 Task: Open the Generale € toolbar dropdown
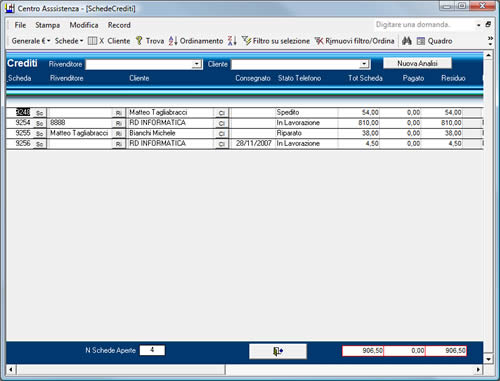[x=31, y=41]
